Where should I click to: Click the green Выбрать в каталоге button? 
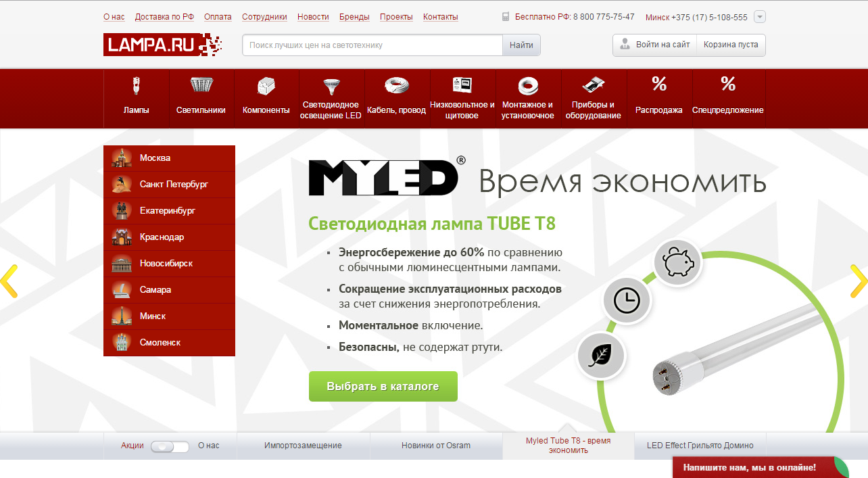coord(383,387)
